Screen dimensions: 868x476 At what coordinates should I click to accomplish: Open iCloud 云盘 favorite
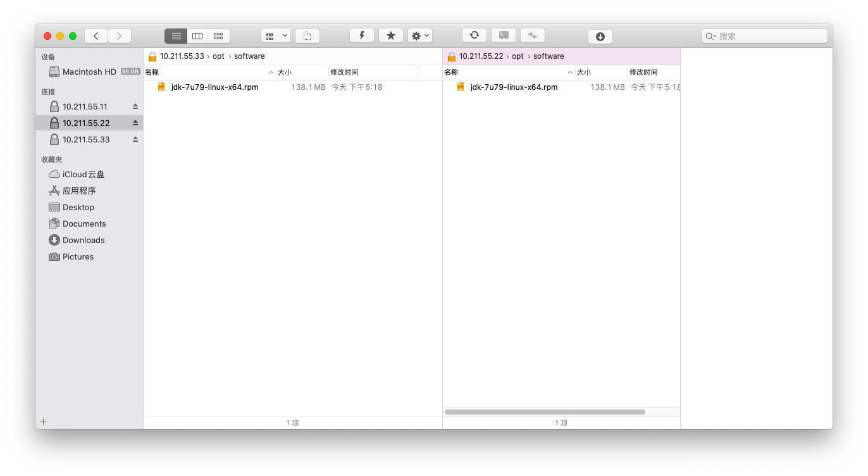click(89, 174)
